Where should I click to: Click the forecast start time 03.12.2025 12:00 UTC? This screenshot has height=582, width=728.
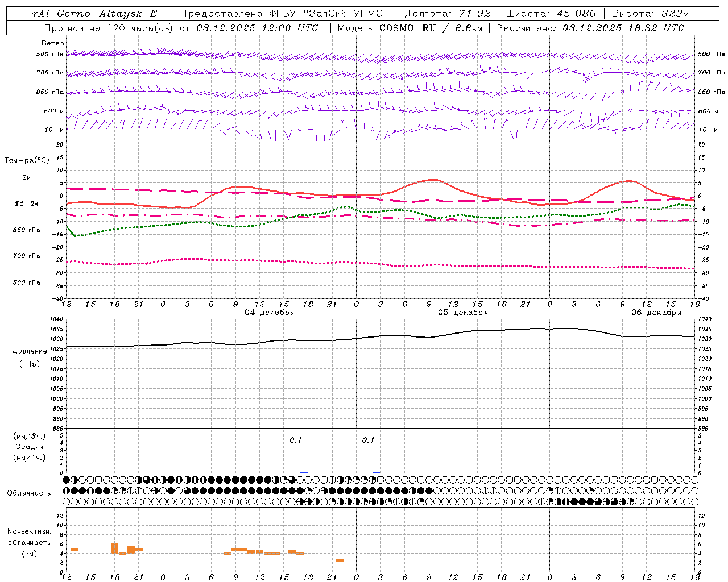257,28
